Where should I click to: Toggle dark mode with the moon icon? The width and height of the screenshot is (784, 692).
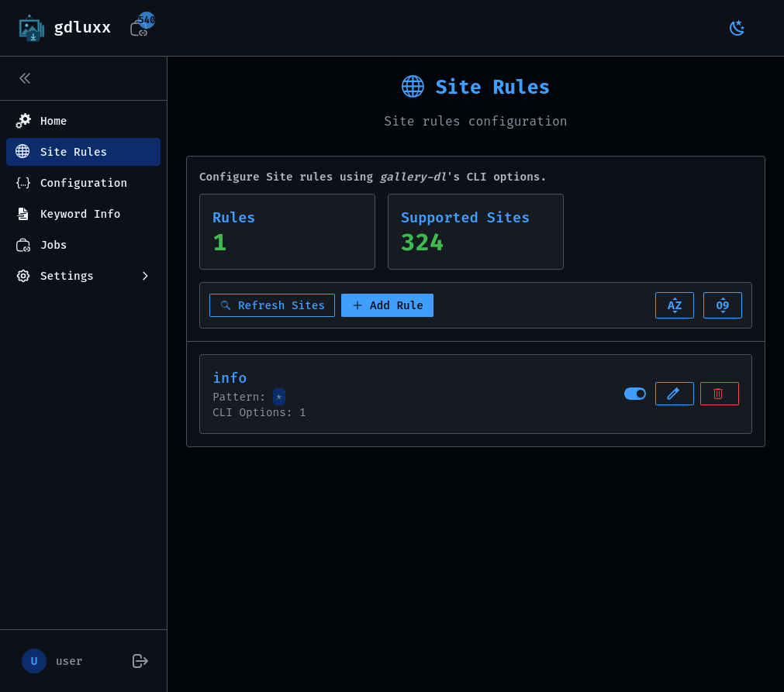pos(736,27)
